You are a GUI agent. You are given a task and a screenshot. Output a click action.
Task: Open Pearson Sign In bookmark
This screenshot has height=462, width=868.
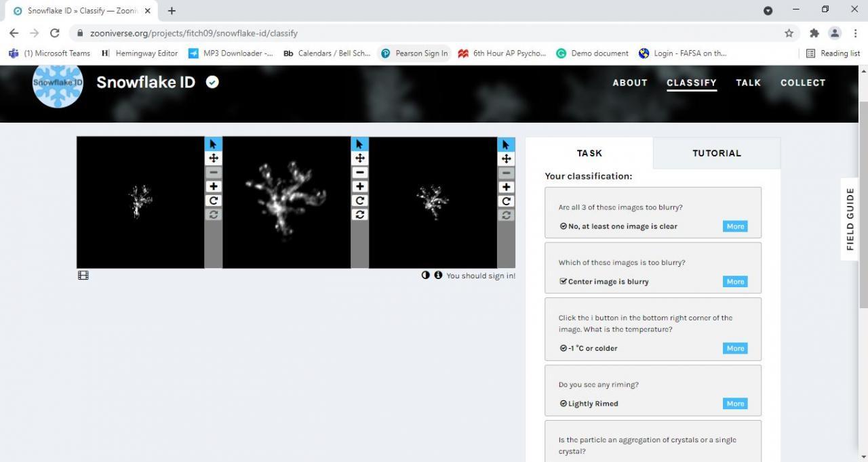[x=414, y=53]
